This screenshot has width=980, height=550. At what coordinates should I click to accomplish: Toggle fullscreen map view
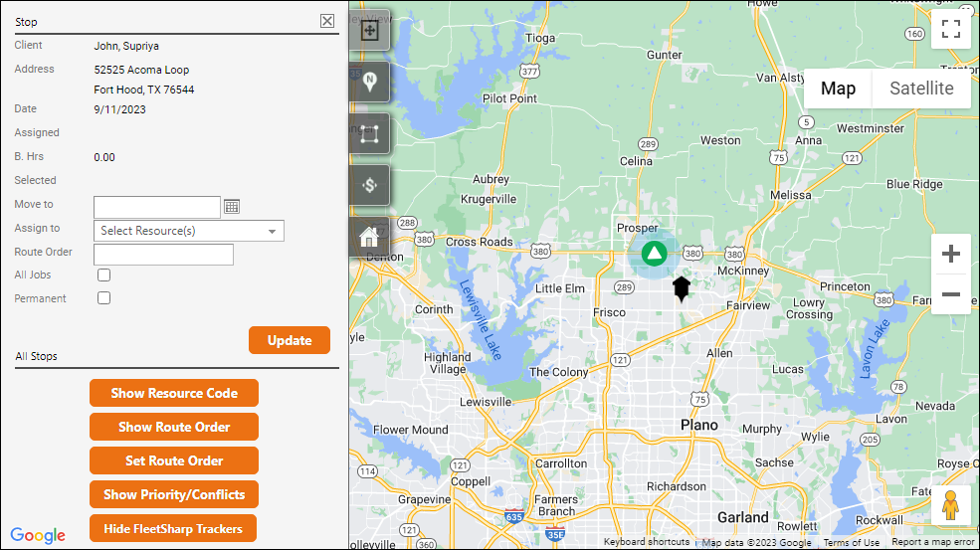pos(950,30)
